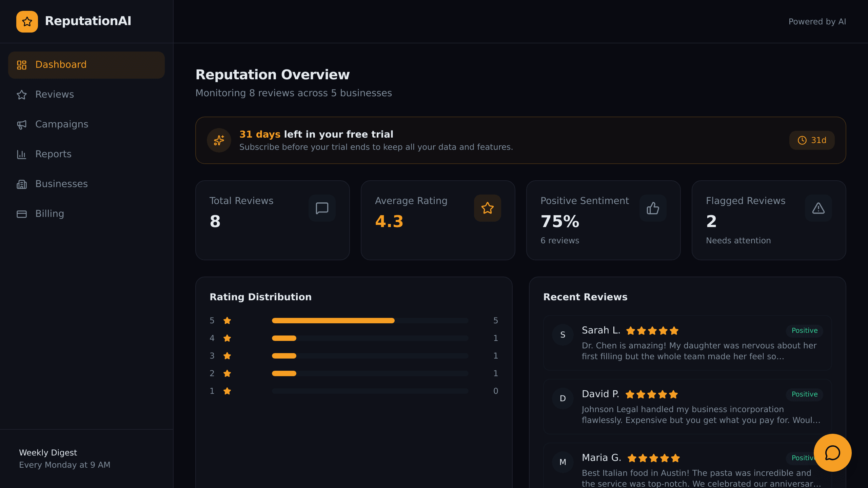Click the sparkles icon in trial banner
The height and width of the screenshot is (488, 868).
click(x=219, y=140)
